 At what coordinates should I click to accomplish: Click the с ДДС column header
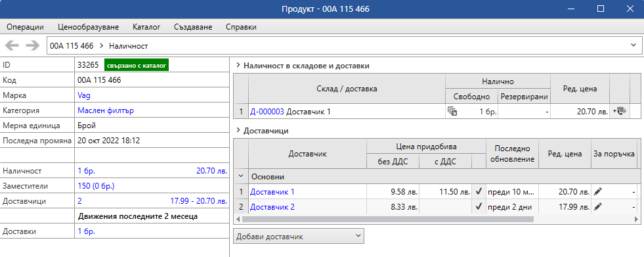[446, 162]
